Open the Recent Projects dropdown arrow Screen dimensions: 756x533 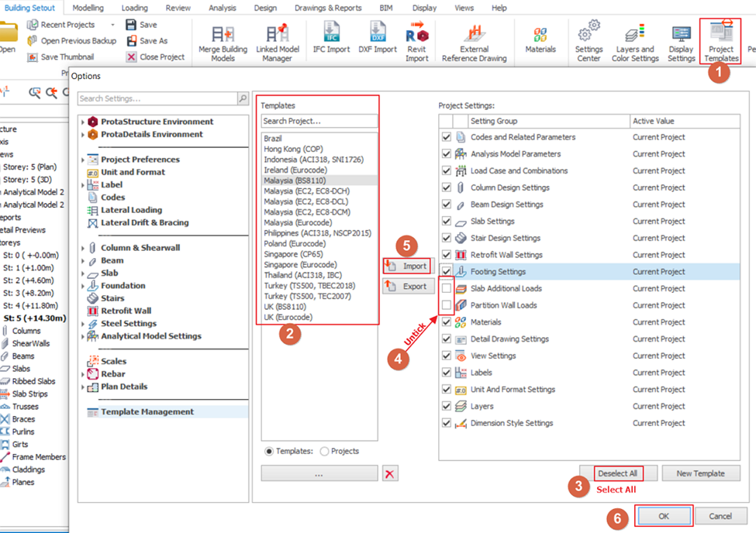(x=112, y=25)
